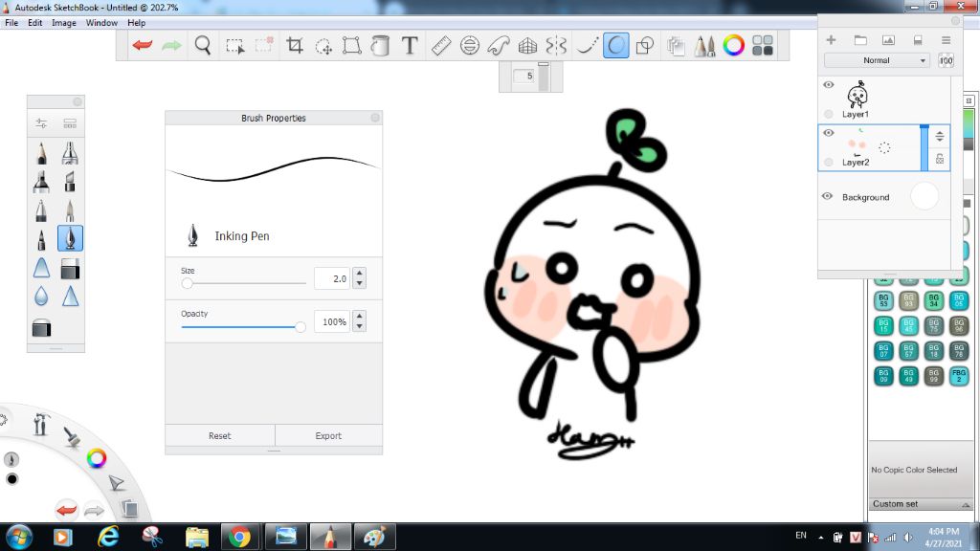Open the Edit menu
Screen dimensions: 980x551
tap(35, 23)
